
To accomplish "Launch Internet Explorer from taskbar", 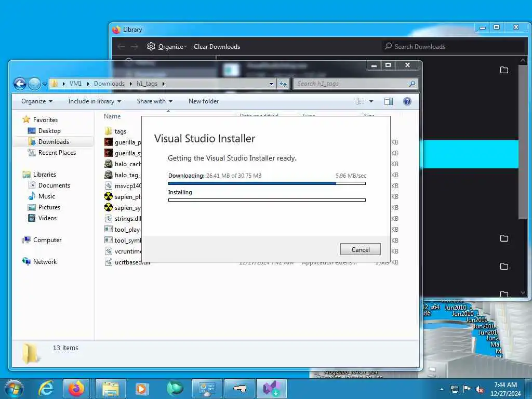I will 46,389.
